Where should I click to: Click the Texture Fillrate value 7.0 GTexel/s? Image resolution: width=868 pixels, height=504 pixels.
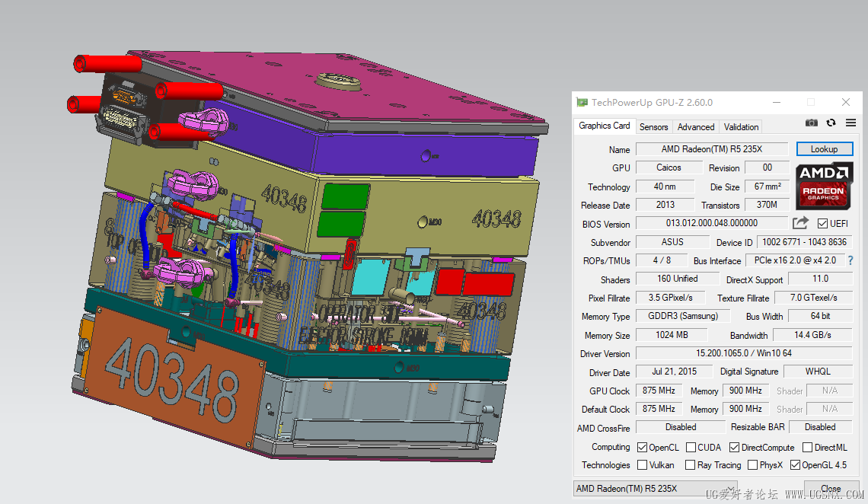[x=813, y=297]
